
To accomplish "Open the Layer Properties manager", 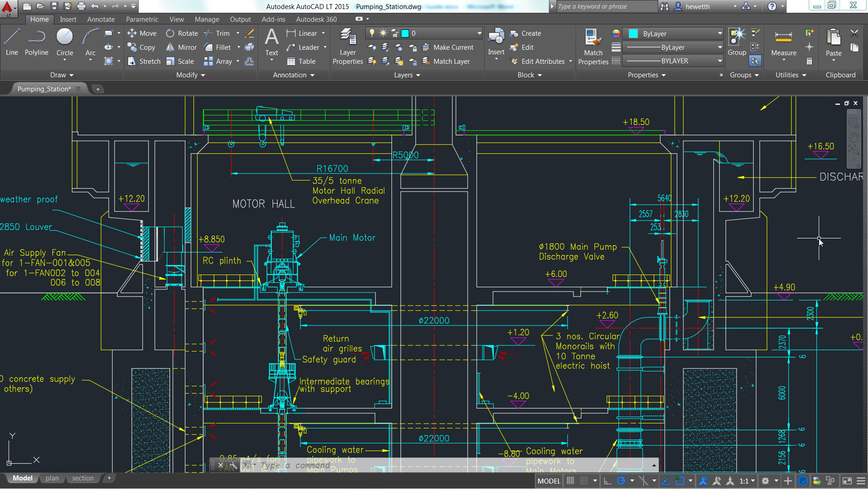I will (x=347, y=45).
